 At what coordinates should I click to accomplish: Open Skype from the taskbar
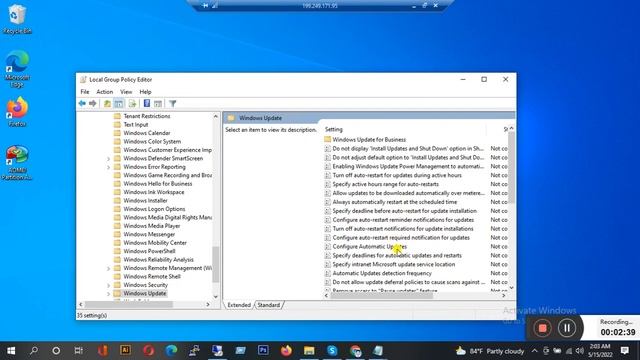pos(332,350)
